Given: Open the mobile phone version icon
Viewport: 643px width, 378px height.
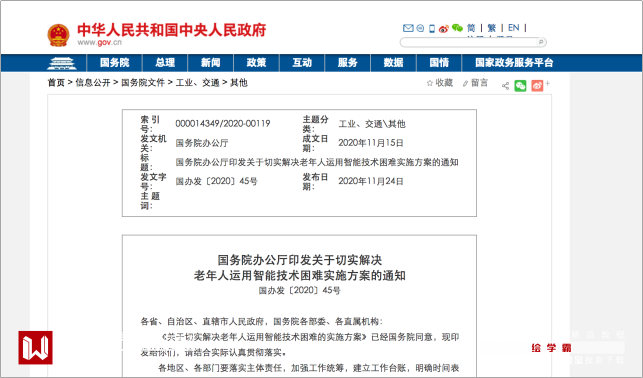Looking at the screenshot, I should coord(432,28).
